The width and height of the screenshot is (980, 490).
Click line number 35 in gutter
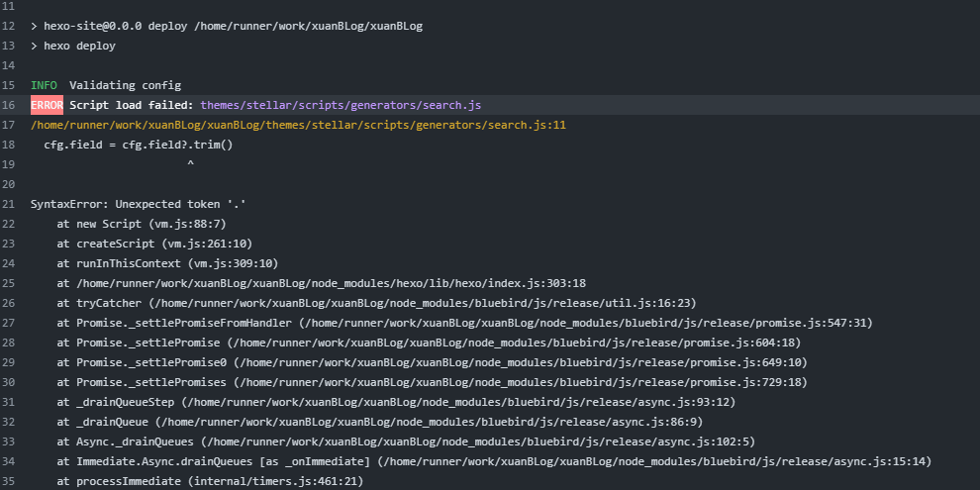[x=9, y=481]
